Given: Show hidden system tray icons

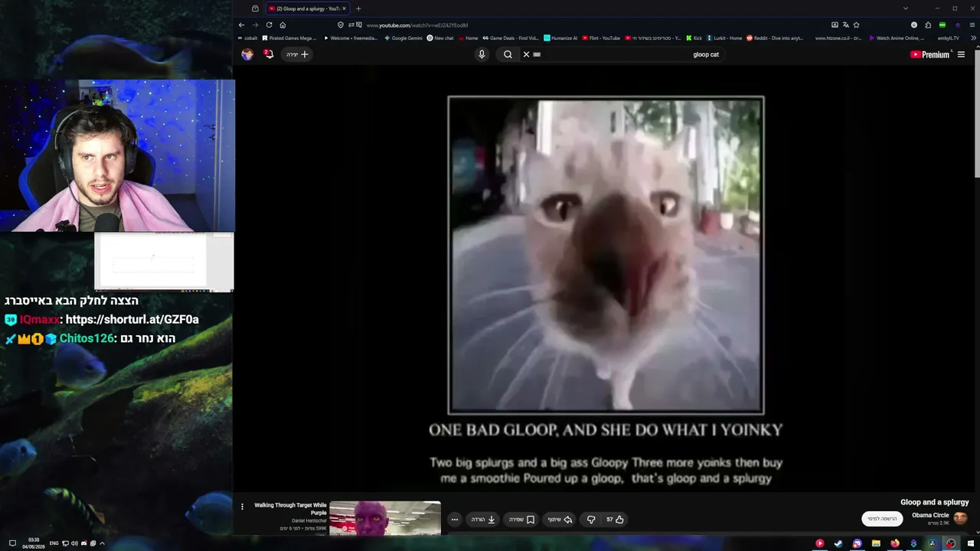Looking at the screenshot, I should [x=102, y=543].
